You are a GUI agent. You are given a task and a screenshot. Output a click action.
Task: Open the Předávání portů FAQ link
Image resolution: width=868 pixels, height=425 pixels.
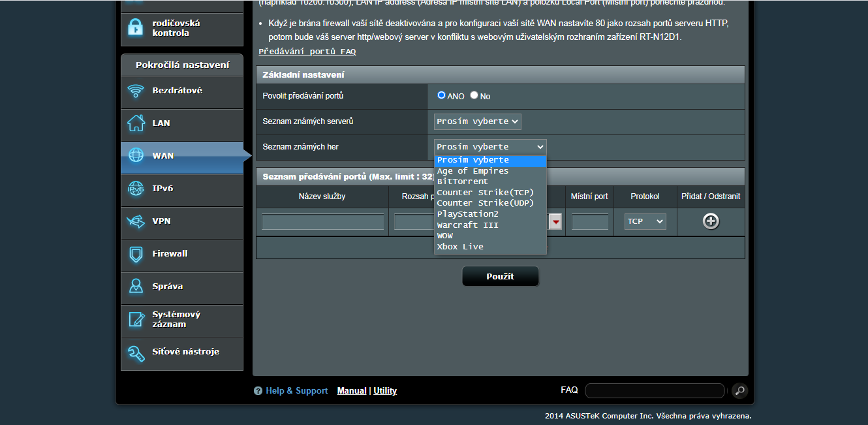pyautogui.click(x=307, y=52)
